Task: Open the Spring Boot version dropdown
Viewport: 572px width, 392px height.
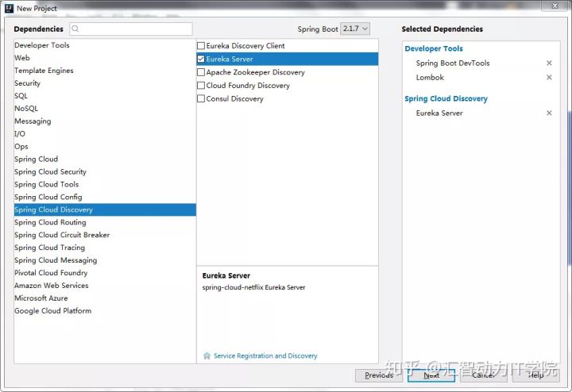Action: (354, 29)
